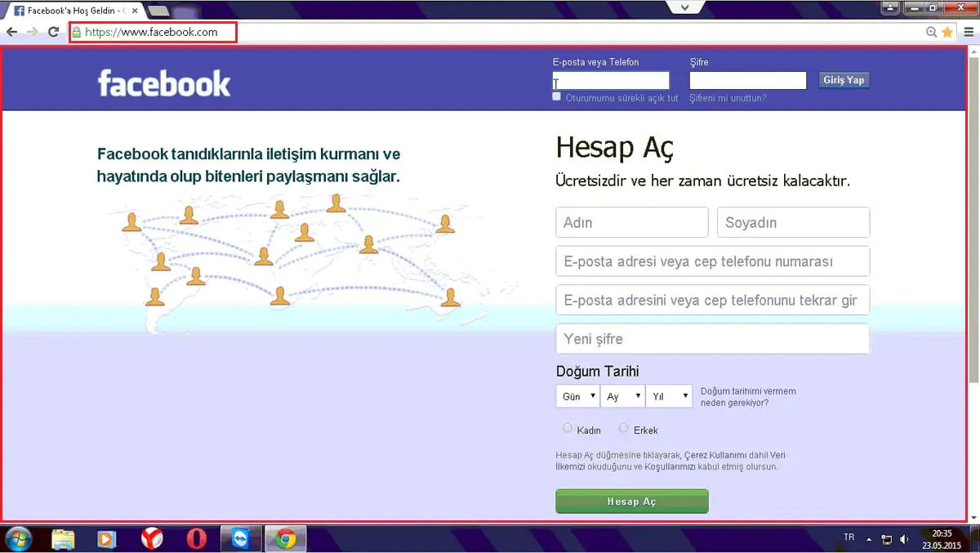The width and height of the screenshot is (980, 553).
Task: Open 'Şifreni mi unuttun?' link
Action: (728, 98)
